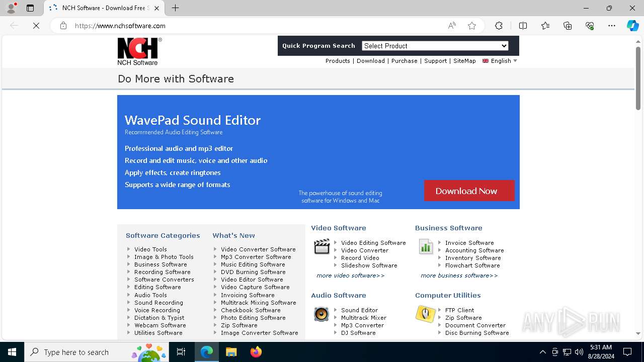This screenshot has height=362, width=644.
Task: Open Disc Burning Software link
Action: pos(477,333)
